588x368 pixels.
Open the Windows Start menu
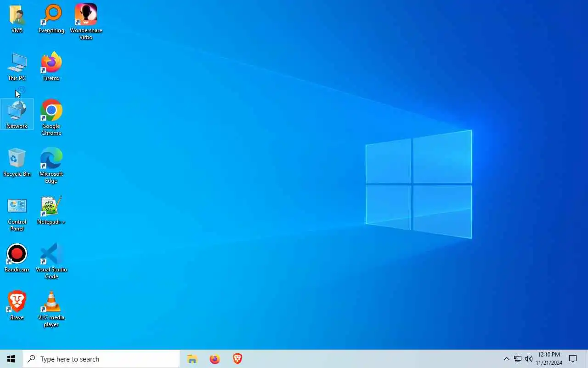11,359
